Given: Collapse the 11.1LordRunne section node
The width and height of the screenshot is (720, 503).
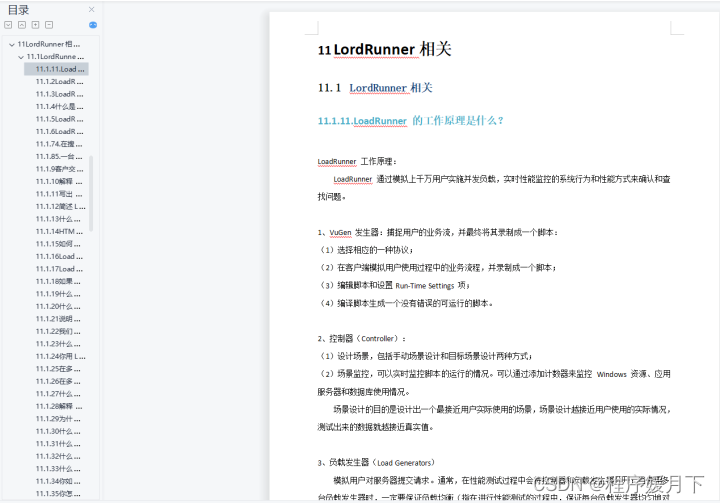Looking at the screenshot, I should click(x=21, y=57).
